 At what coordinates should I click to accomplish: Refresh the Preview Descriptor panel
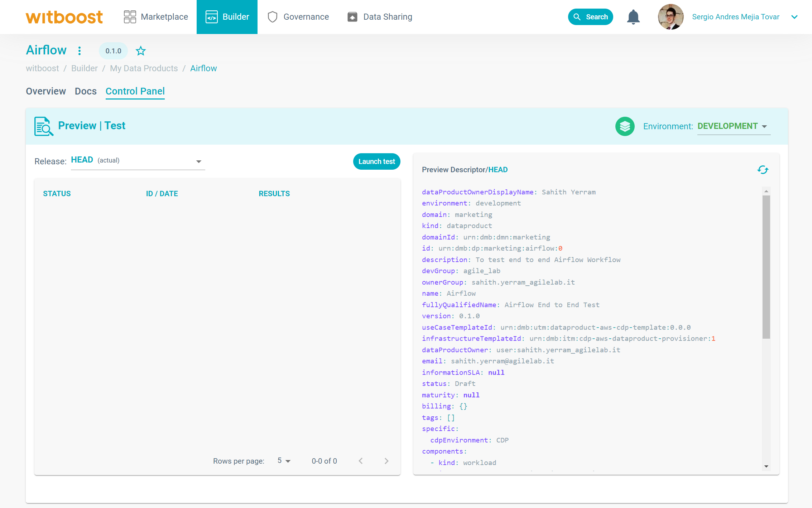pos(763,170)
